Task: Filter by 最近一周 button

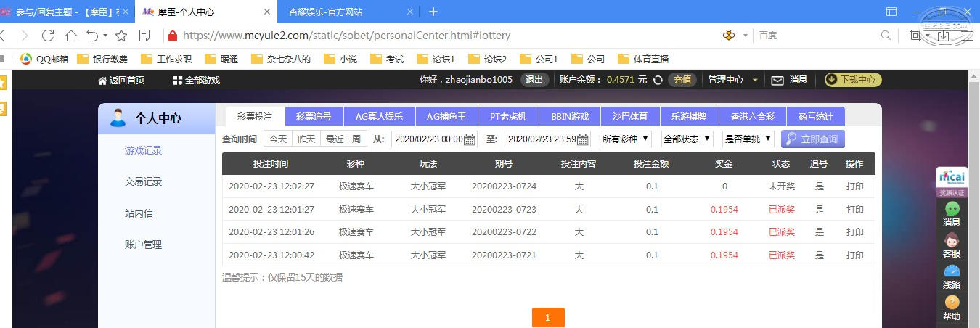Action: 343,139
